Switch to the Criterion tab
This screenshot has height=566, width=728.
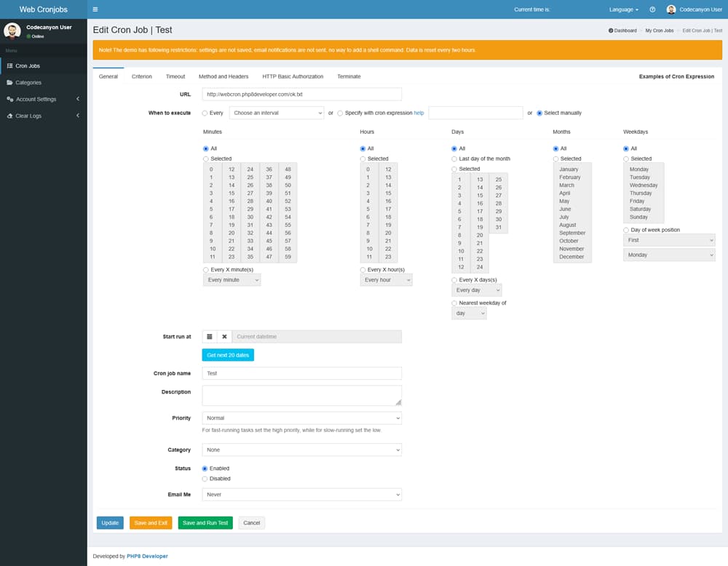click(142, 76)
